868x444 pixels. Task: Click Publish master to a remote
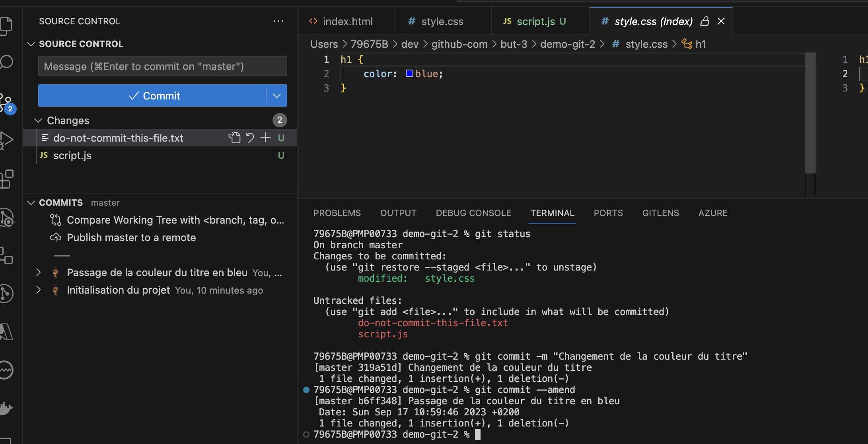click(x=160, y=238)
